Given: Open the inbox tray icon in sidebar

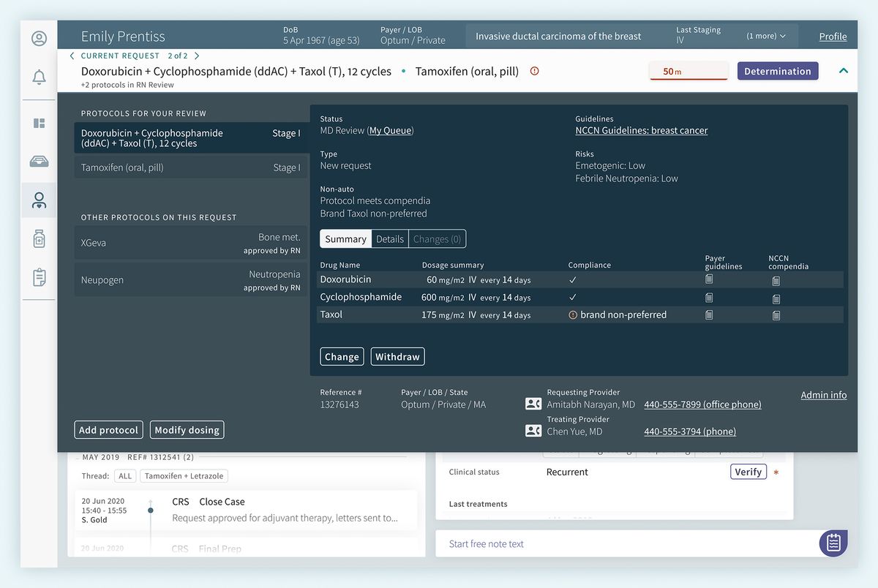Looking at the screenshot, I should (39, 162).
